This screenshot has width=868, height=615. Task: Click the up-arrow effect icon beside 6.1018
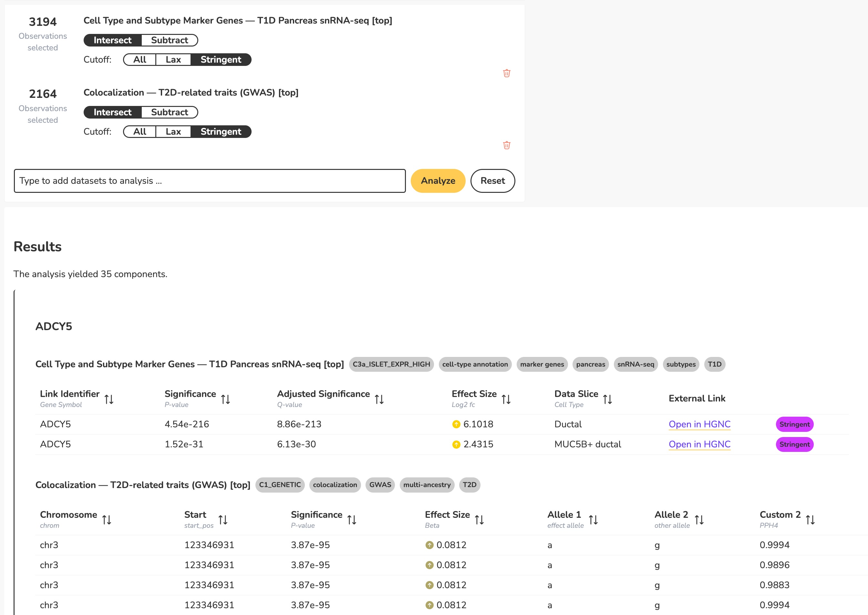[x=456, y=424]
